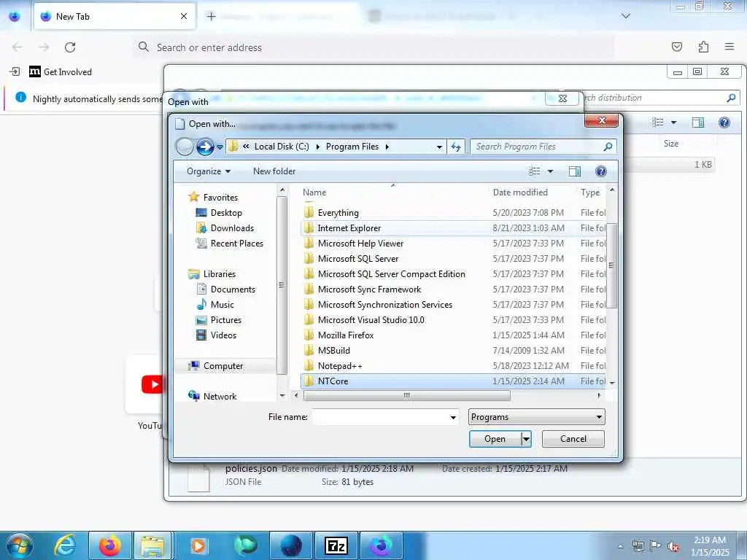Expand the address bar path dropdown
The image size is (747, 560).
pos(439,147)
